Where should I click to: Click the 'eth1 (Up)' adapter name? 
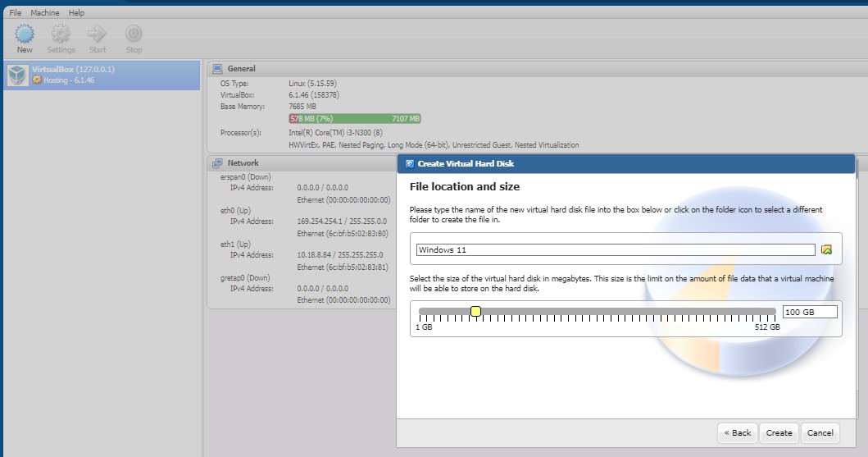click(x=235, y=244)
